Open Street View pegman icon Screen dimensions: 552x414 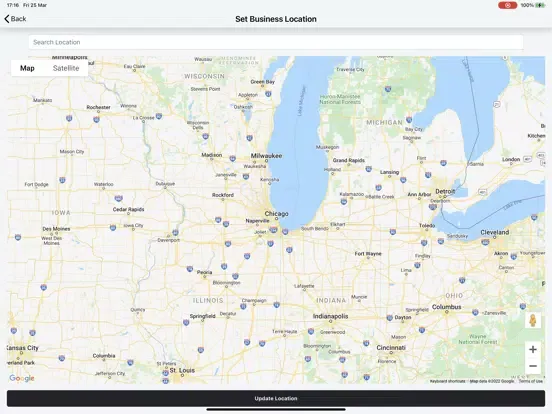click(533, 320)
